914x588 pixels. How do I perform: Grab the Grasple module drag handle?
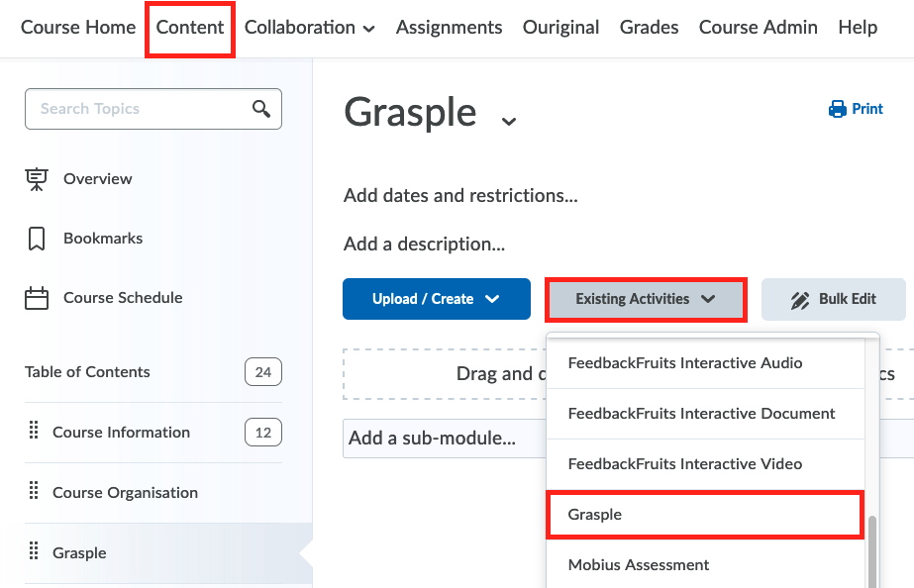click(x=34, y=552)
